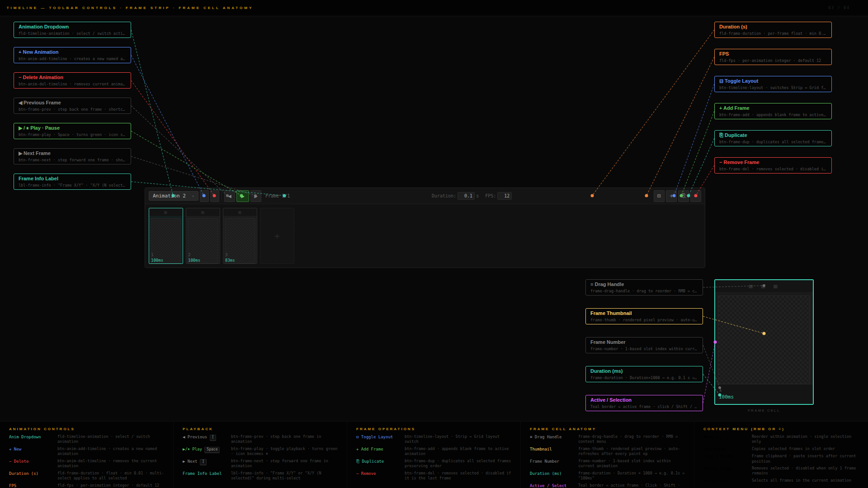This screenshot has width=868, height=488.
Task: Click drag handle on frame 1
Action: click(x=165, y=212)
